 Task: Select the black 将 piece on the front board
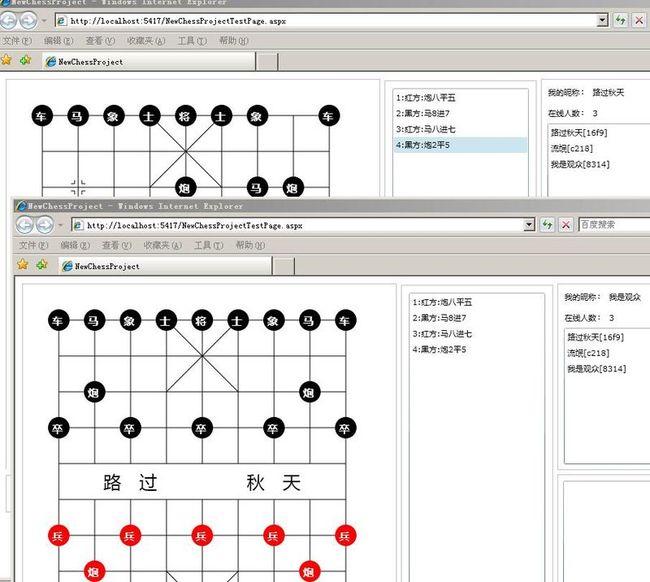point(201,320)
